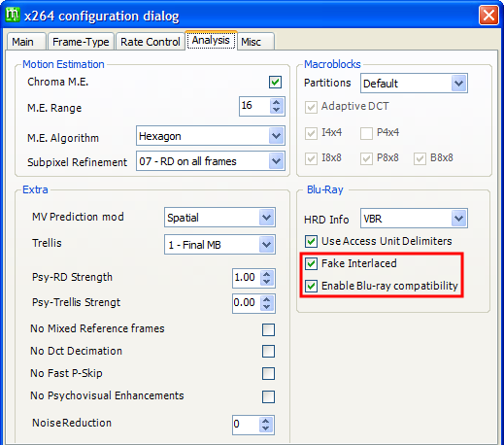The height and width of the screenshot is (445, 504).
Task: Toggle the Chroma M.E. checkbox
Action: click(x=275, y=82)
